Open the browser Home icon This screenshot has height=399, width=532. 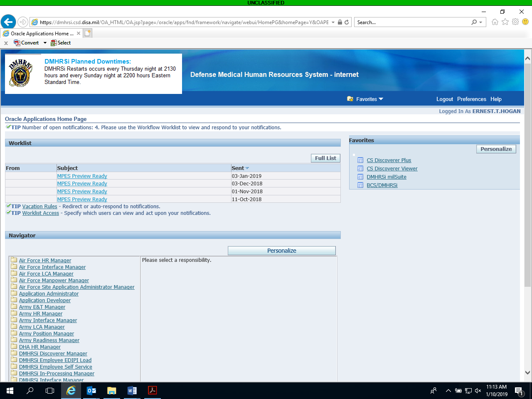[x=495, y=22]
